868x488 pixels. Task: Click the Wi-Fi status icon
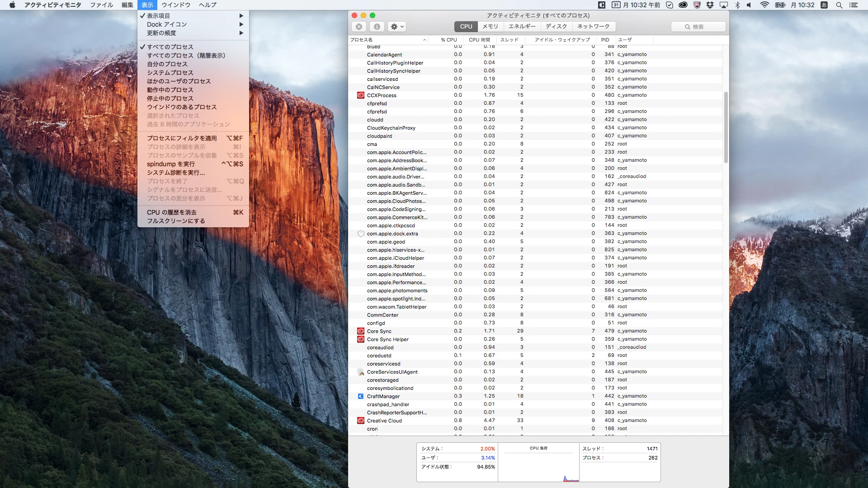764,5
